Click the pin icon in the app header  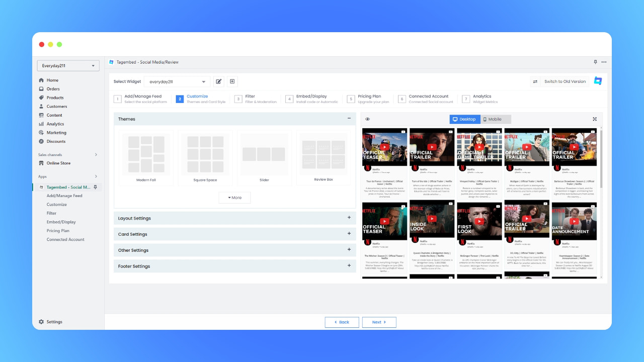pos(595,62)
